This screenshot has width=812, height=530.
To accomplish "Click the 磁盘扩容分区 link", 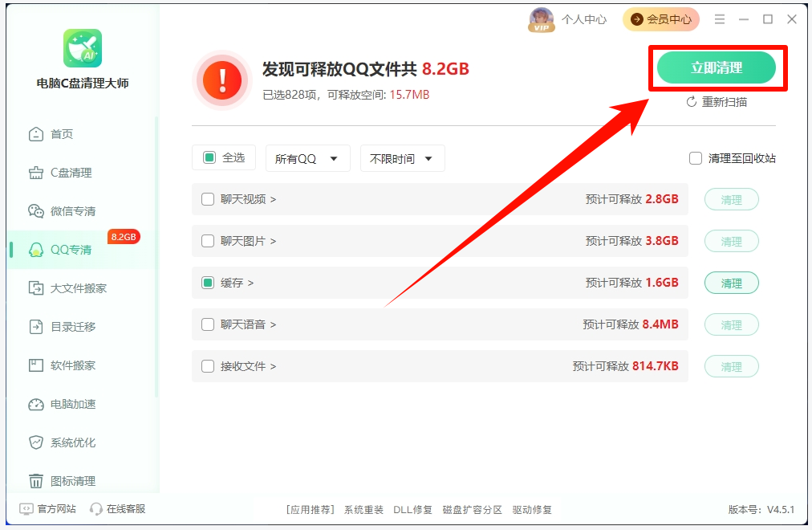I will point(473,510).
